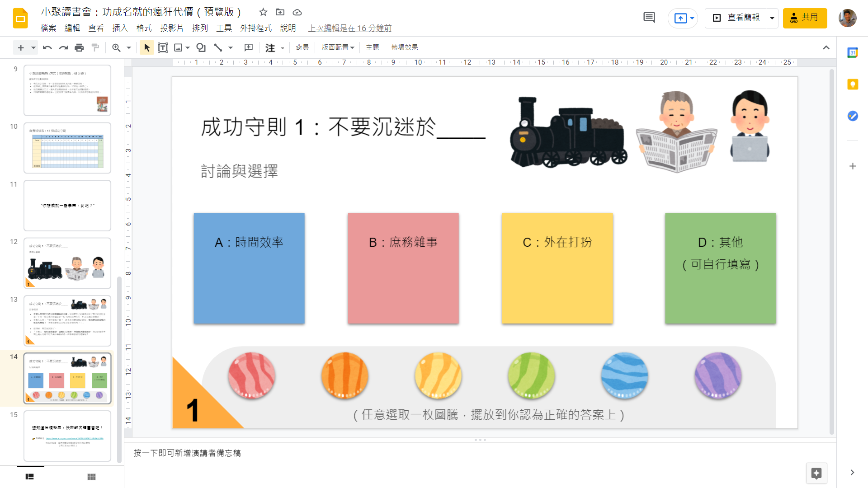
Task: Switch to filmstrip view
Action: [x=30, y=477]
